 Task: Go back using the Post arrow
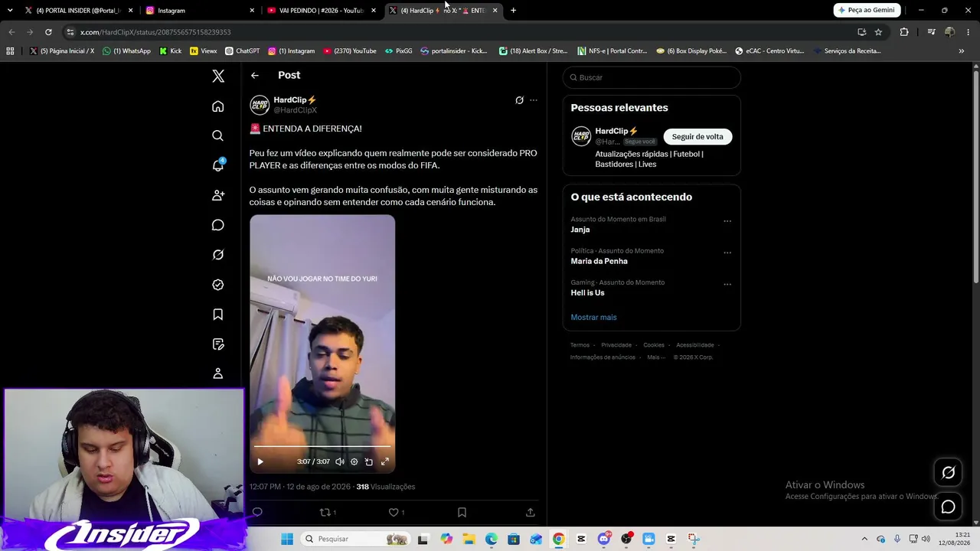255,75
